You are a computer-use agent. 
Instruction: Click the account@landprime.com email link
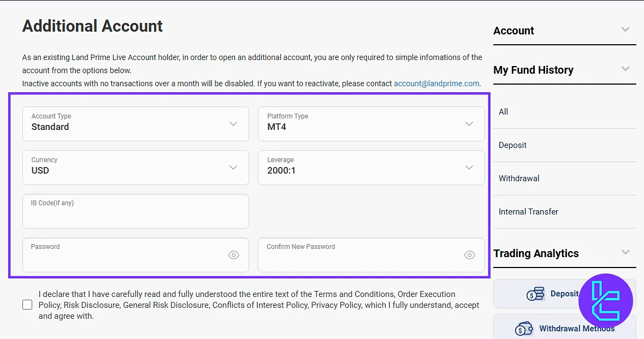(436, 84)
